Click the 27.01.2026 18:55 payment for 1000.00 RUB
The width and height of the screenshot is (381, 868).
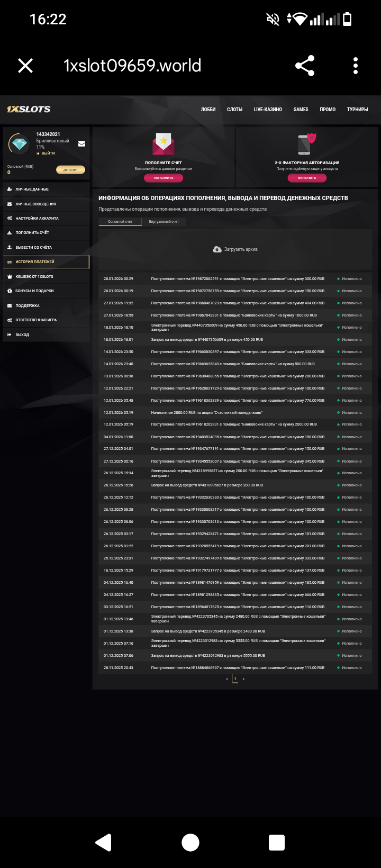[235, 315]
